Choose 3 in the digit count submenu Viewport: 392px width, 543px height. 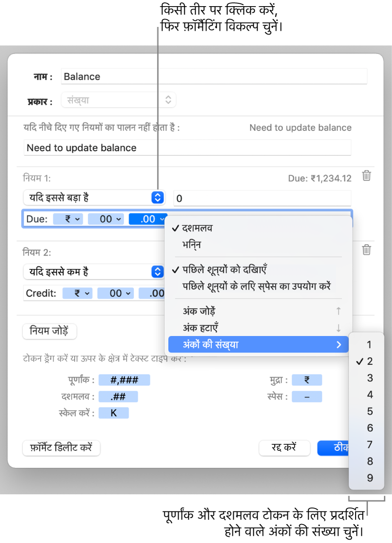[366, 378]
